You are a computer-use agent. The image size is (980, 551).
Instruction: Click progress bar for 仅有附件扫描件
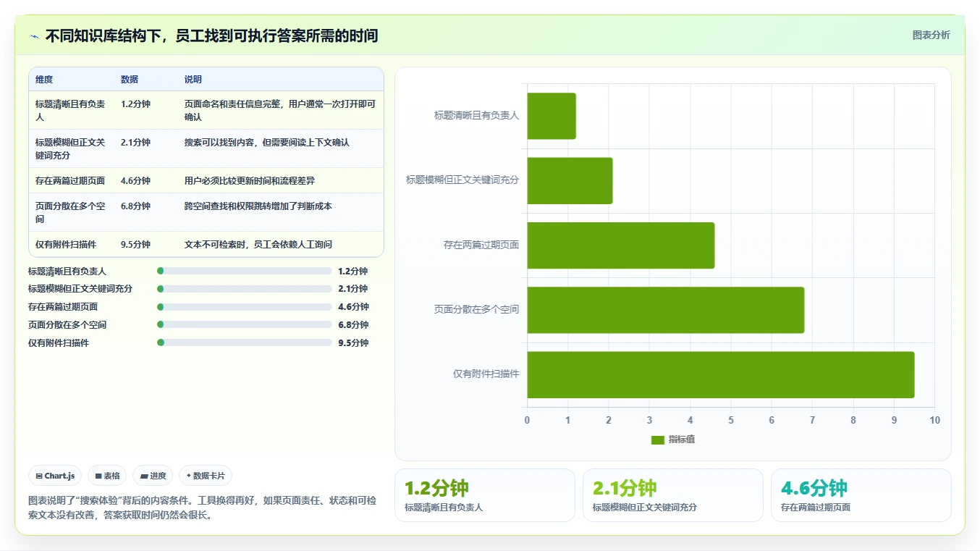[245, 342]
